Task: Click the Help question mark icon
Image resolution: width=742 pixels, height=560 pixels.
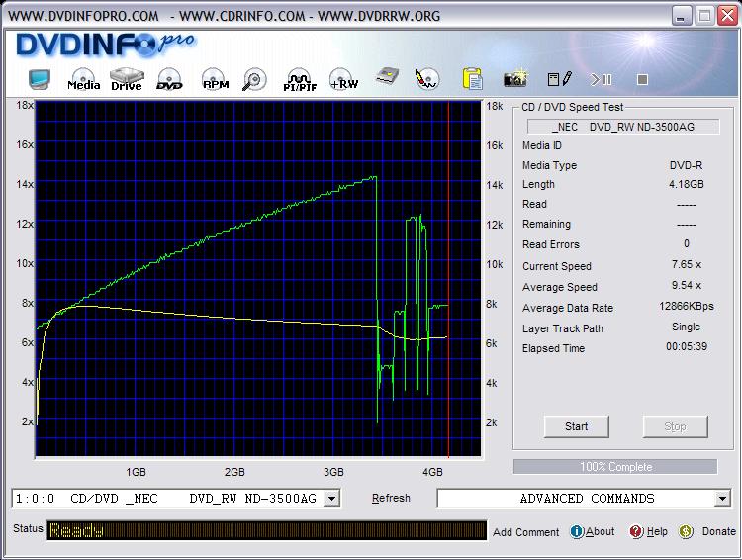Action: pyautogui.click(x=636, y=531)
